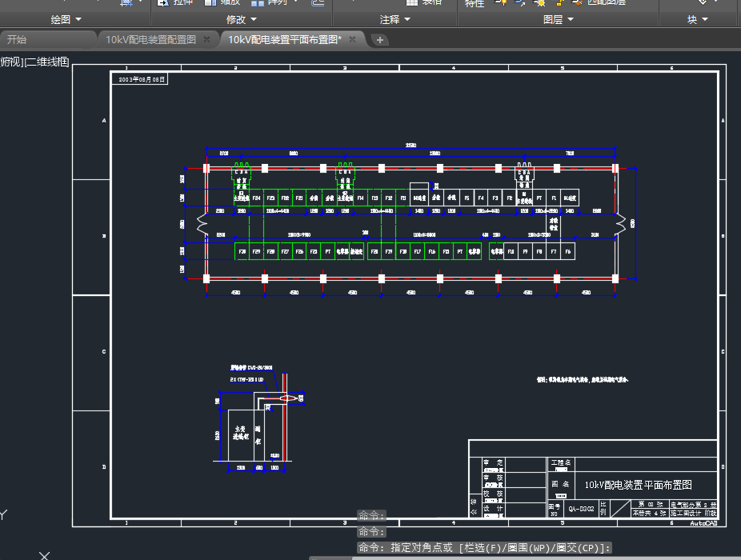The image size is (741, 560).
Task: Click the 设计 cell in title block
Action: coord(494,510)
